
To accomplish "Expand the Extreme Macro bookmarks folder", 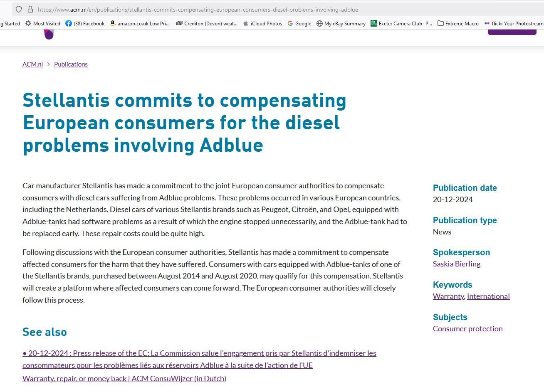I will pyautogui.click(x=458, y=24).
